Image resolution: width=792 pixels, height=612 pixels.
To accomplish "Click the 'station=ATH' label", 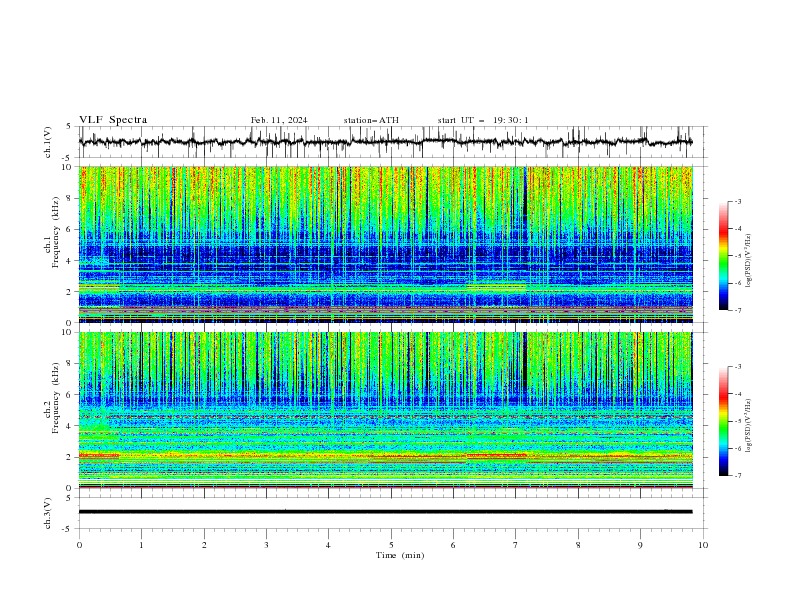I will [371, 120].
